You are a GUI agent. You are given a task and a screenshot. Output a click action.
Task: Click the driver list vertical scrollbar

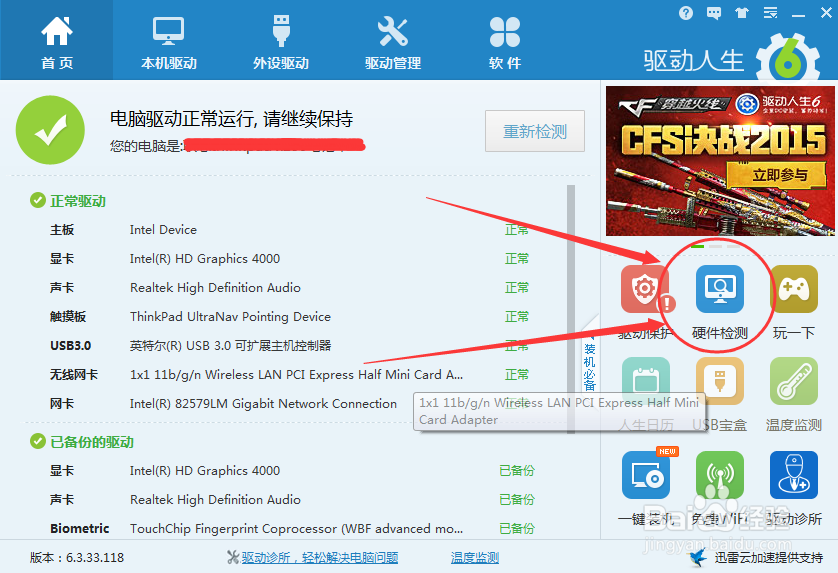571,308
